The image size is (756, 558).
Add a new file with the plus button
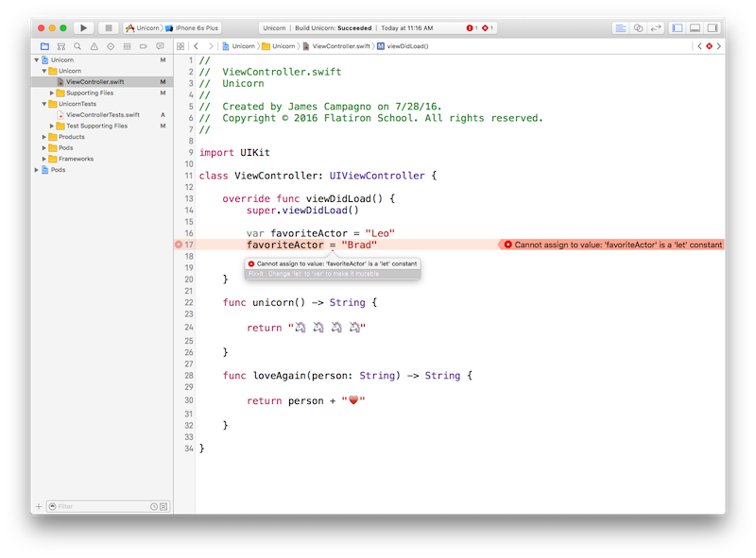(x=39, y=506)
